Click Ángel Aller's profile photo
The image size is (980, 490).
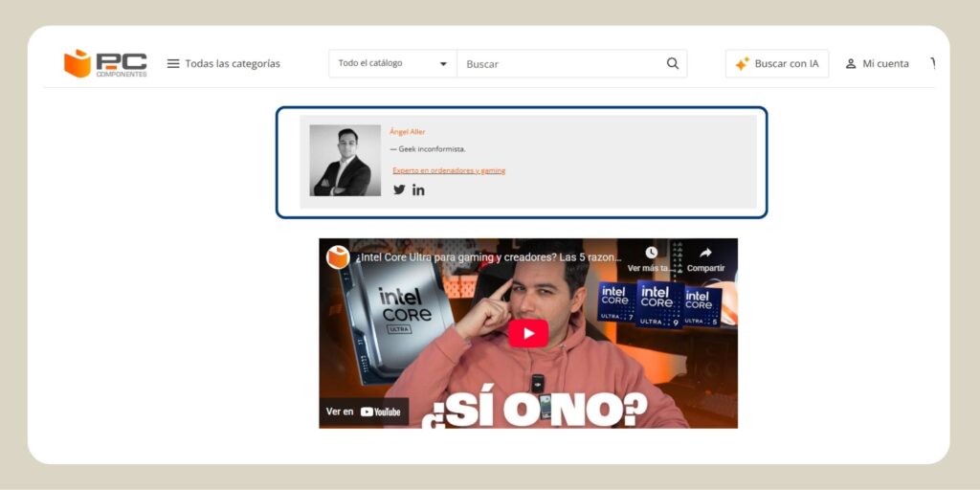(x=345, y=161)
